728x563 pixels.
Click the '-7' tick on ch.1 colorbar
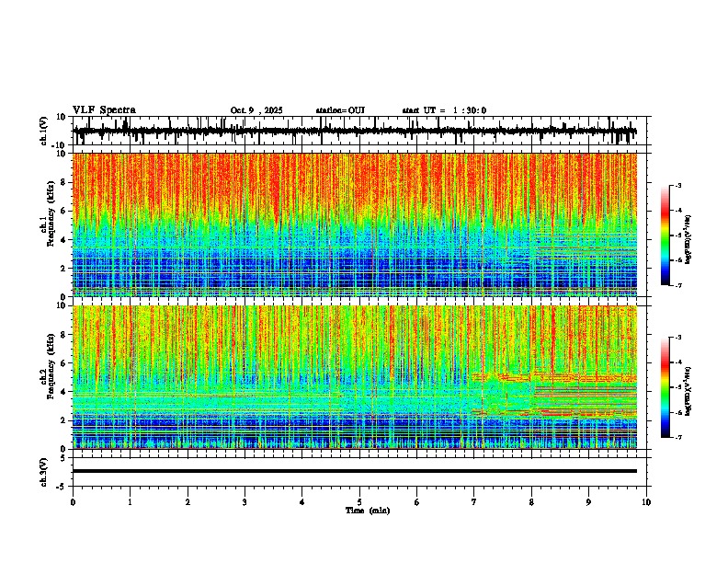pyautogui.click(x=677, y=285)
